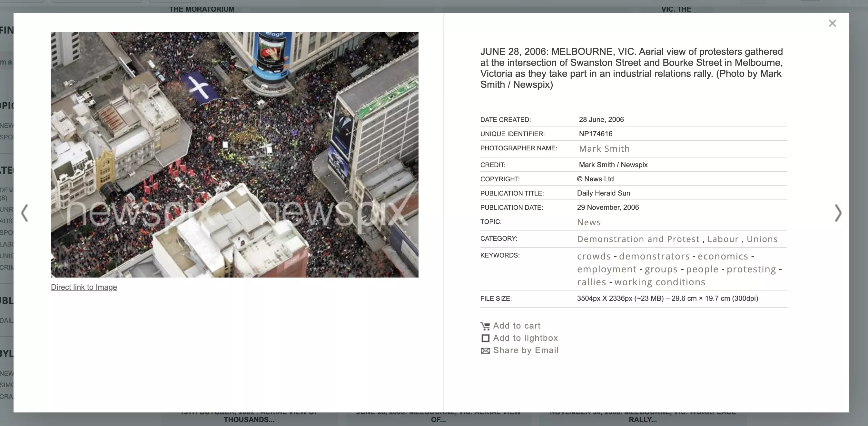Search the employment keyword
The image size is (868, 426).
click(x=607, y=269)
